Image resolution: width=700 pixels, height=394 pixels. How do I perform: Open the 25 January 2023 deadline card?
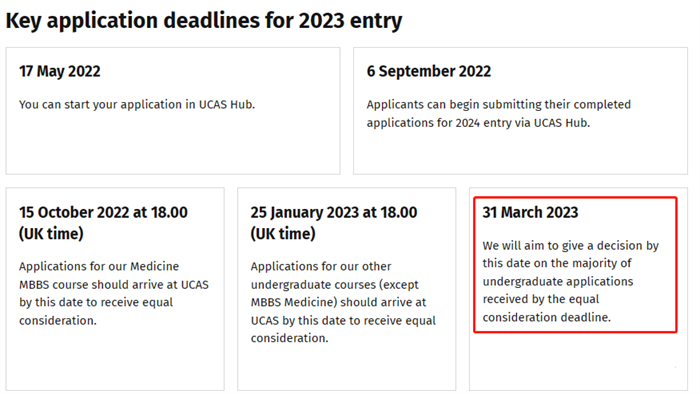[x=347, y=289]
